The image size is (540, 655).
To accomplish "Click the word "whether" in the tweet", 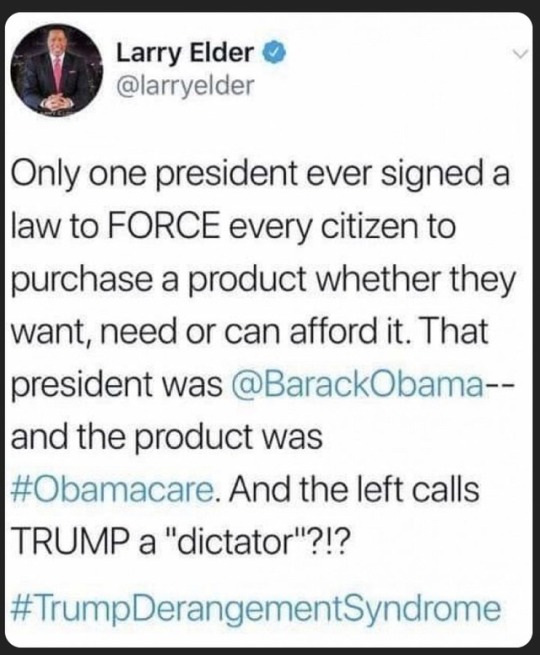I will click(378, 279).
